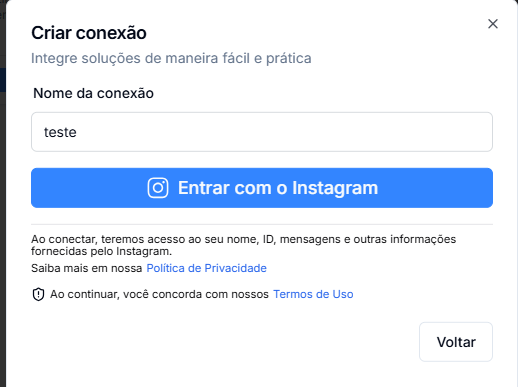Select the Entrar com o Instagram button
The width and height of the screenshot is (518, 387).
tap(262, 188)
